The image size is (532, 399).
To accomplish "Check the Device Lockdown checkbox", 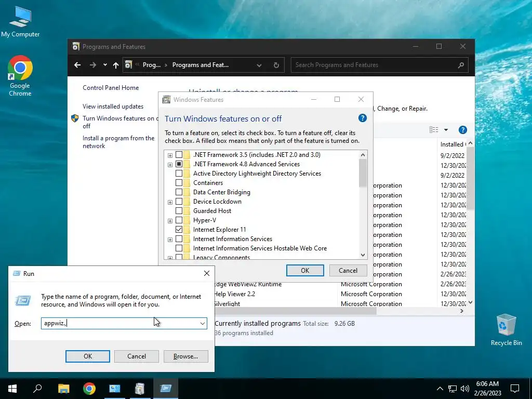I will pos(179,202).
